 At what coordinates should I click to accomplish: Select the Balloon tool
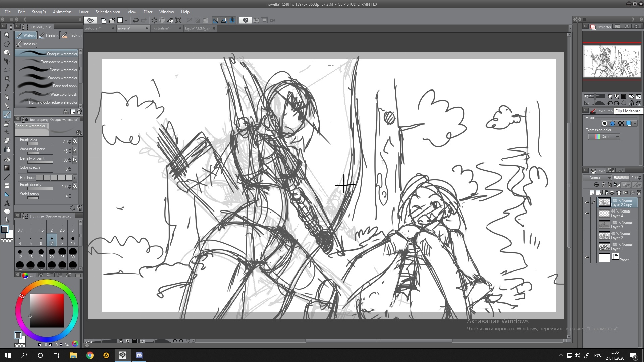pos(7,212)
